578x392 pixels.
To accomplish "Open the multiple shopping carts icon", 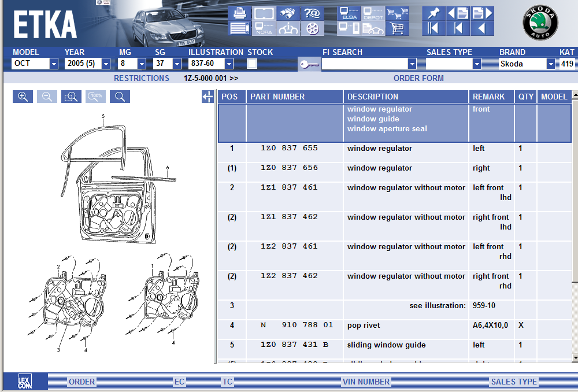I will click(x=397, y=13).
